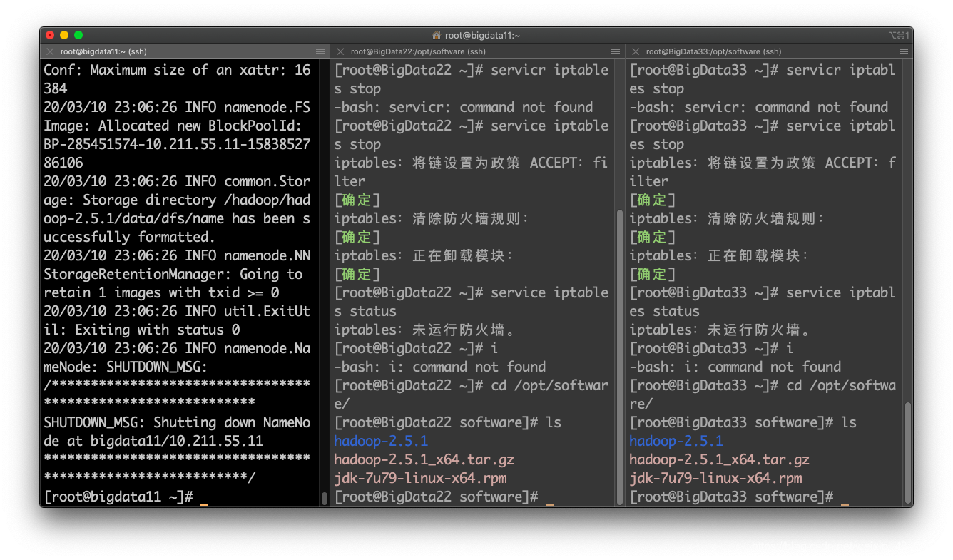Click the first green [确定] in BigData22 pane
The height and width of the screenshot is (560, 953).
(x=357, y=200)
